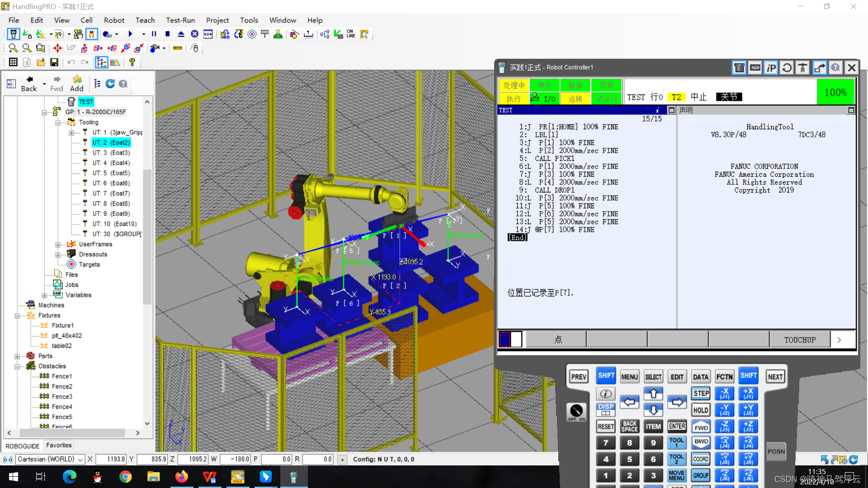Collapse the Tooling tree node
Image resolution: width=868 pixels, height=488 pixels.
[x=58, y=122]
